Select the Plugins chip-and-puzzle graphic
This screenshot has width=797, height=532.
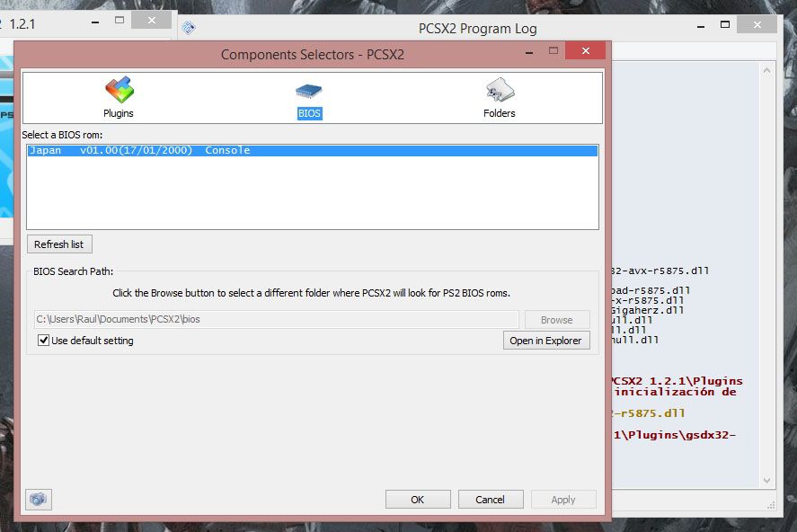(x=118, y=90)
